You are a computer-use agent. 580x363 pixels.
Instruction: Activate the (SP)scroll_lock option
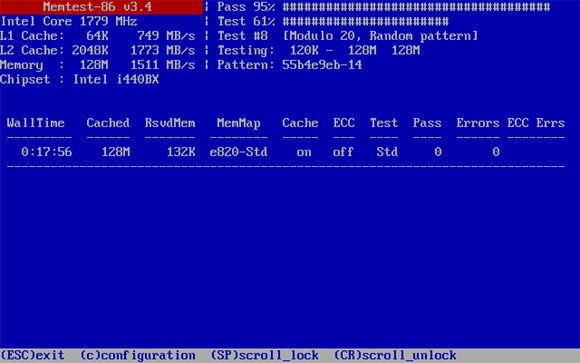click(264, 356)
